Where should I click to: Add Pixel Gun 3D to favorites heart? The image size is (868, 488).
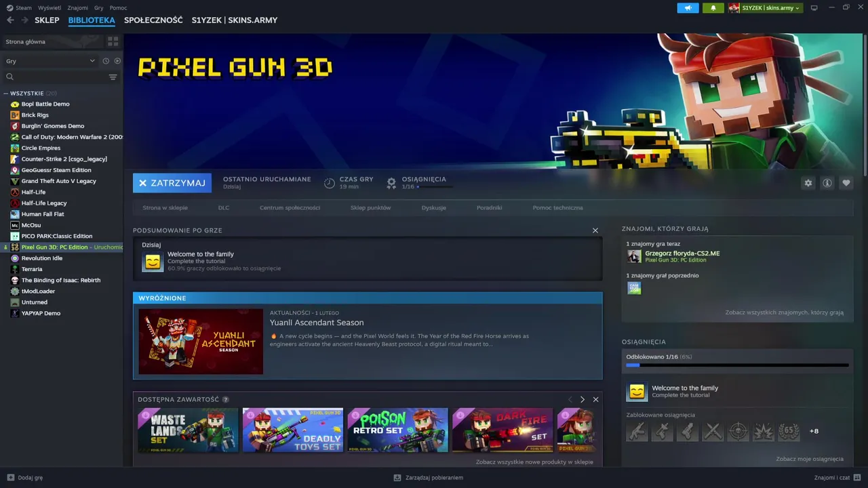(x=846, y=183)
